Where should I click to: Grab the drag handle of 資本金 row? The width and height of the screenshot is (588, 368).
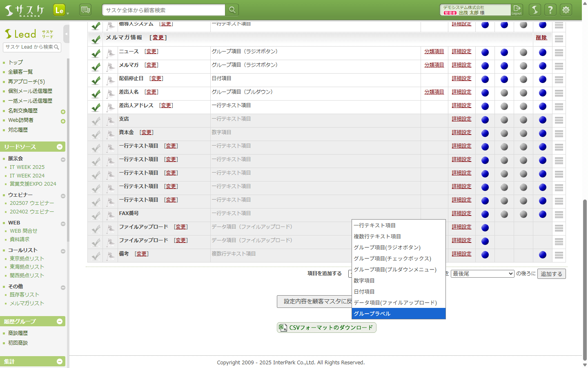pyautogui.click(x=559, y=134)
